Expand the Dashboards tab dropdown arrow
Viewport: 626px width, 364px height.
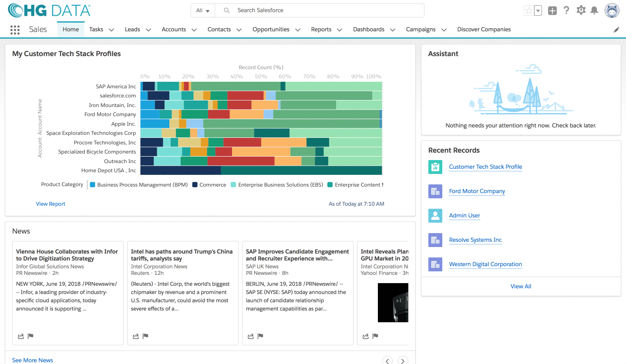coord(393,30)
